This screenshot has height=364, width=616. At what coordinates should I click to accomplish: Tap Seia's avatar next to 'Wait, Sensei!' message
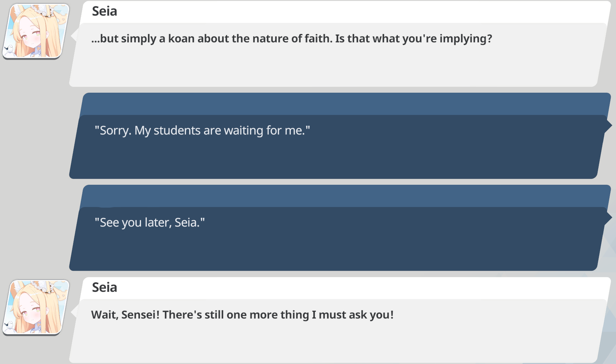pyautogui.click(x=36, y=307)
